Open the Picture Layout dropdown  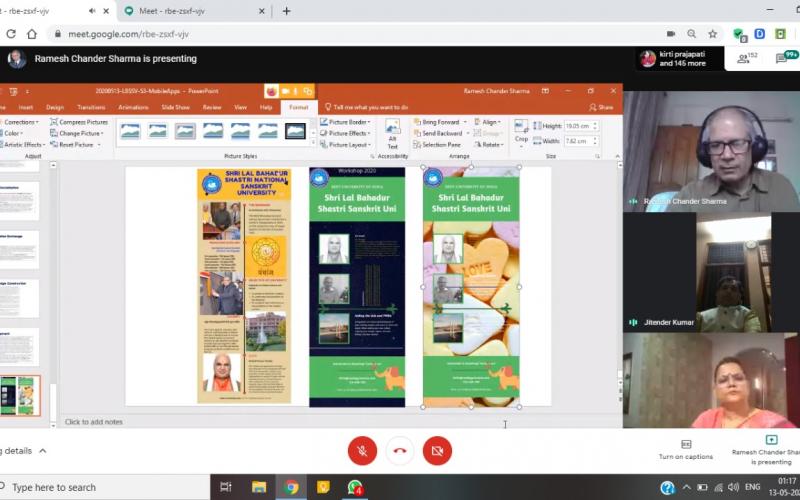click(345, 145)
